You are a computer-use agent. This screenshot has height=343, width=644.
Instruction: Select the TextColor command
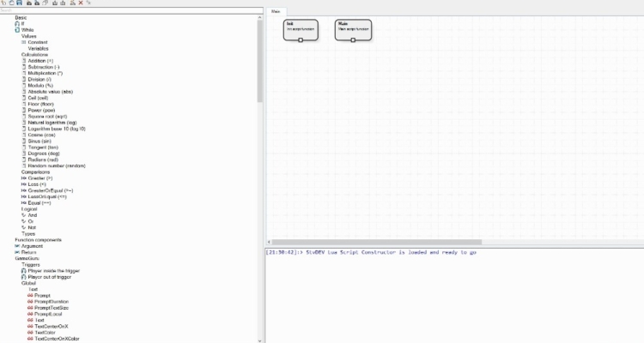[41, 333]
